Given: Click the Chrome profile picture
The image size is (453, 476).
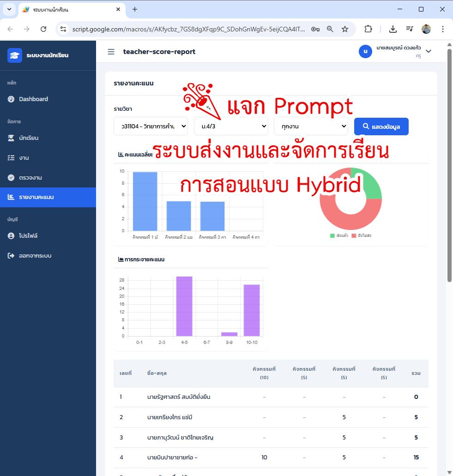Looking at the screenshot, I should [426, 29].
